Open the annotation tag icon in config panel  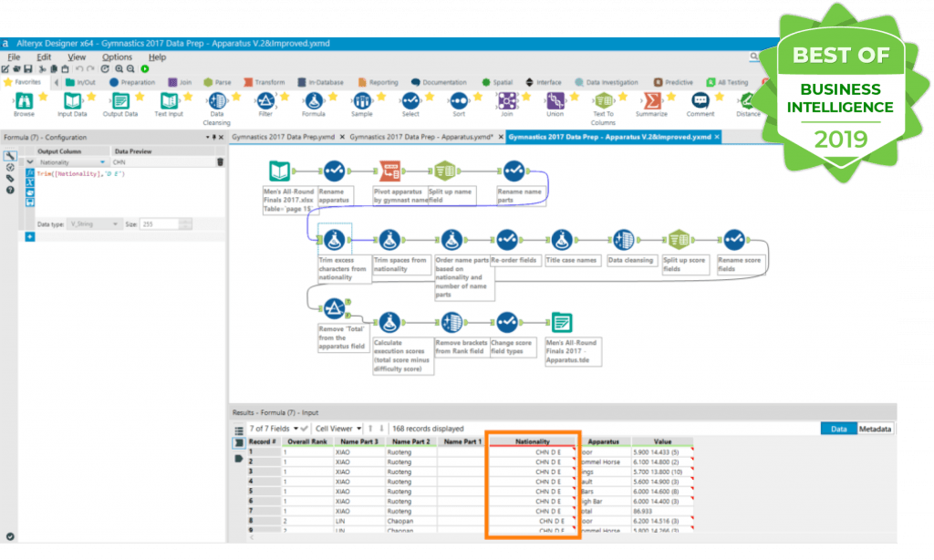pos(10,179)
